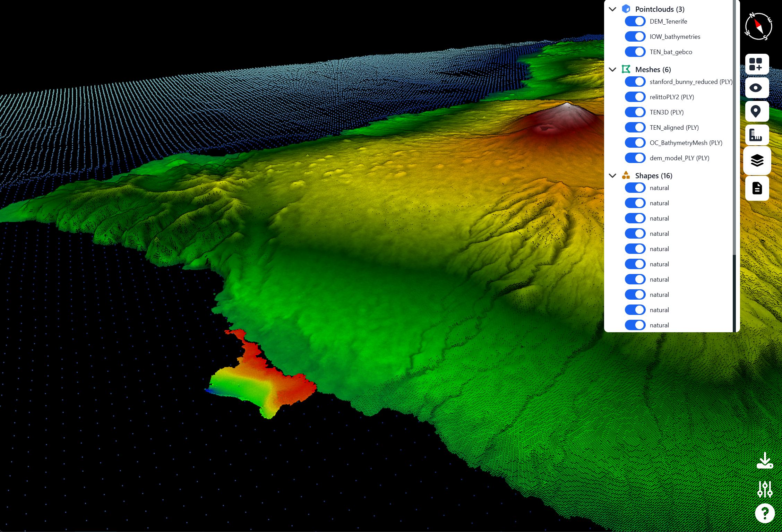This screenshot has width=782, height=532.
Task: Click the help question mark icon
Action: point(765,513)
